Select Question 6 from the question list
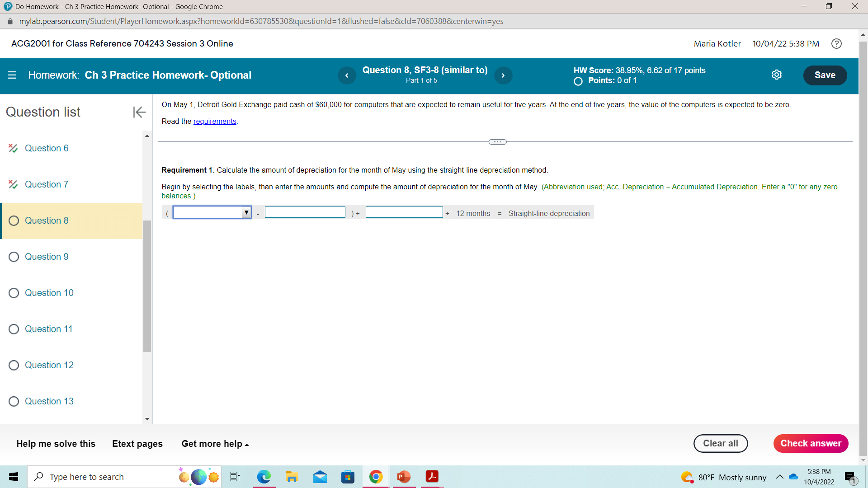The width and height of the screenshot is (868, 488). [x=47, y=148]
